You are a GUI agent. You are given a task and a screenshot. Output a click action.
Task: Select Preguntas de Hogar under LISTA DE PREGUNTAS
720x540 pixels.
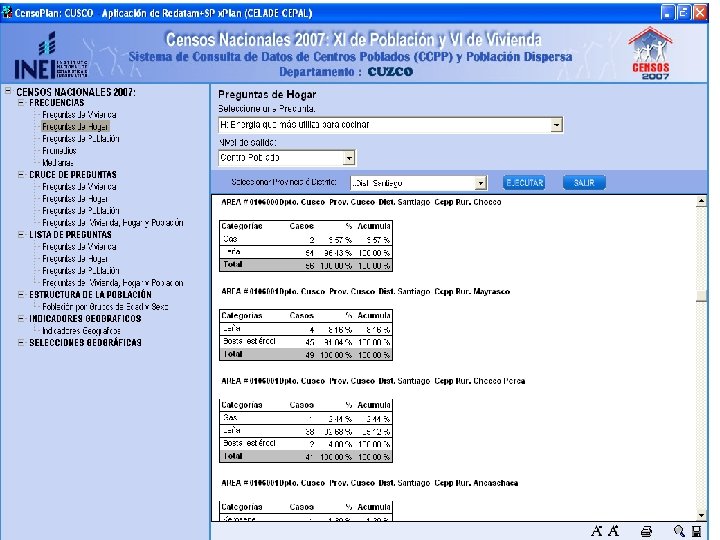pos(75,259)
